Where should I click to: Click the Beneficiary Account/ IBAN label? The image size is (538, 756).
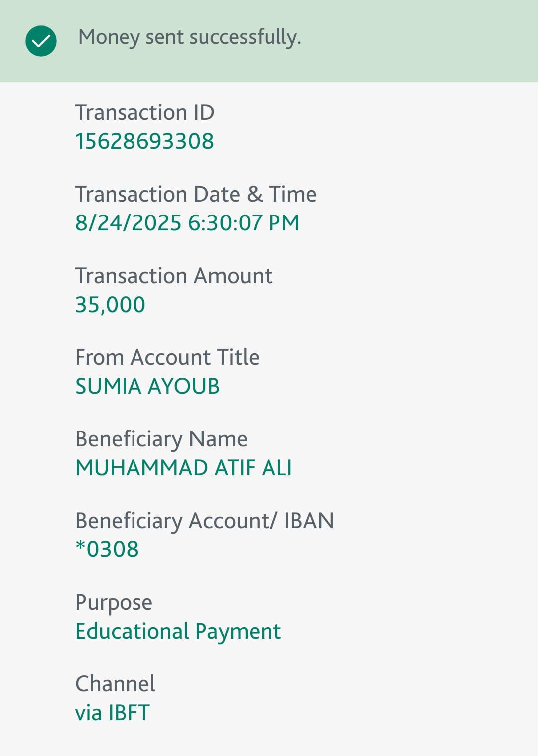pyautogui.click(x=204, y=521)
